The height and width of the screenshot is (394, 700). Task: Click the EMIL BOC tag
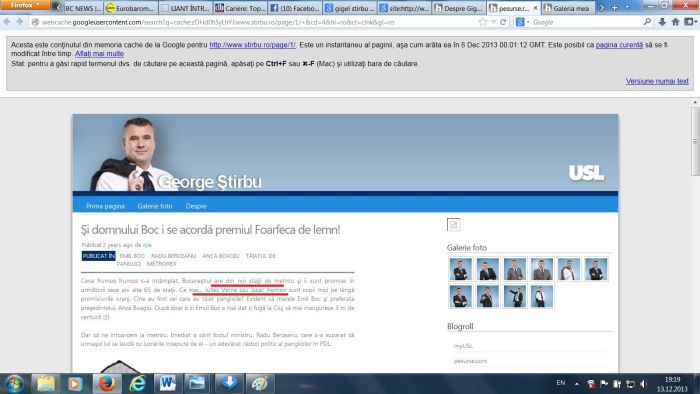point(132,256)
